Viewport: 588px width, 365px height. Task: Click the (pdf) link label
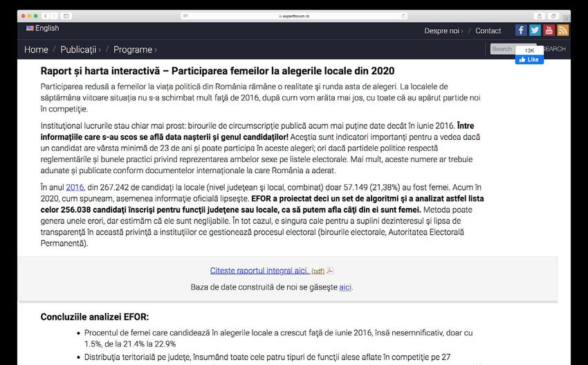318,271
